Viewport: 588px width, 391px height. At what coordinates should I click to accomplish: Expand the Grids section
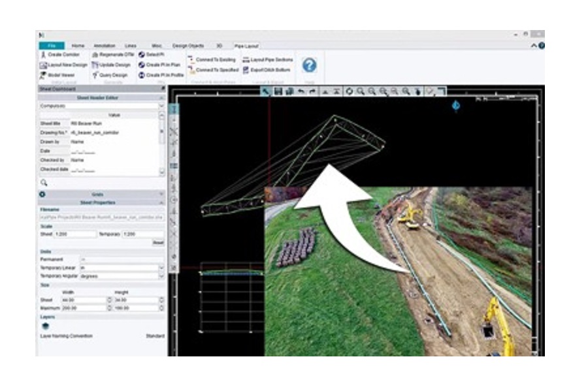click(x=161, y=195)
